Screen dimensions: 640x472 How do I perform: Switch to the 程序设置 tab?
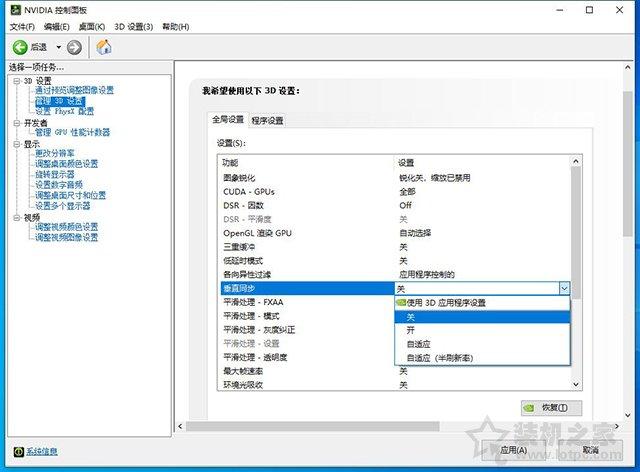(267, 121)
